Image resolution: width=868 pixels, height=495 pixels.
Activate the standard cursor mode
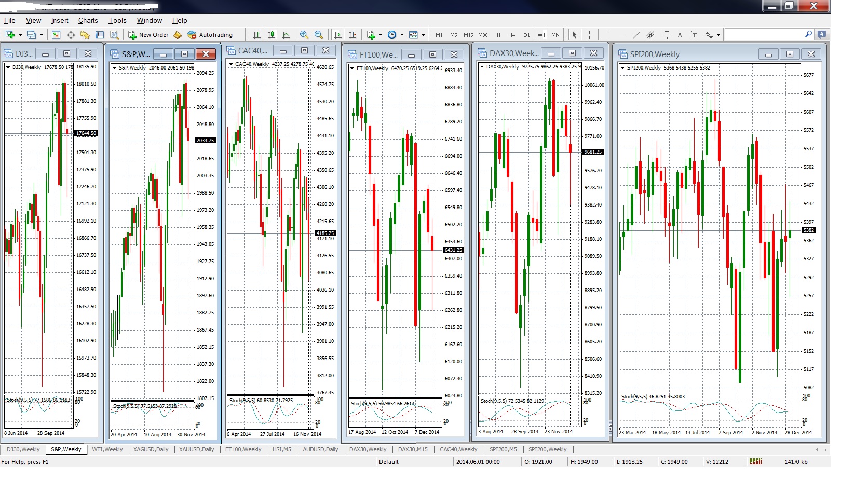574,35
